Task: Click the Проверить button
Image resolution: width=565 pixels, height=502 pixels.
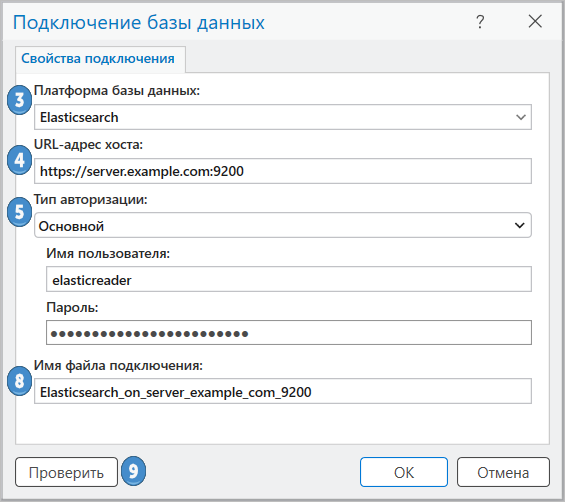Action: click(x=66, y=472)
